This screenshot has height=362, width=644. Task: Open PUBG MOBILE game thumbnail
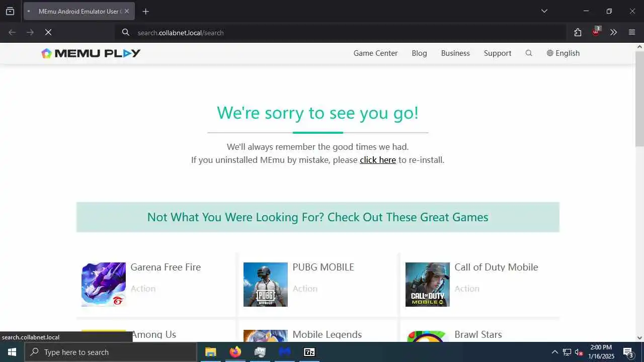point(266,285)
